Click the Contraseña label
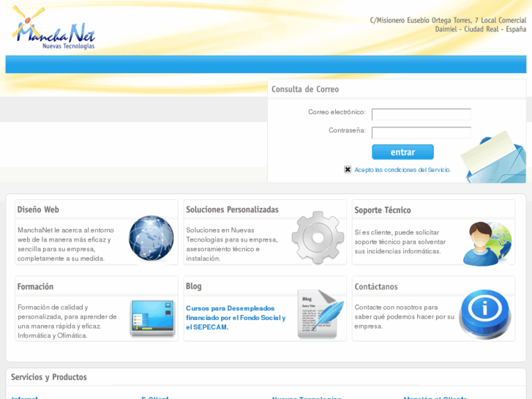This screenshot has width=532, height=399. [x=347, y=130]
